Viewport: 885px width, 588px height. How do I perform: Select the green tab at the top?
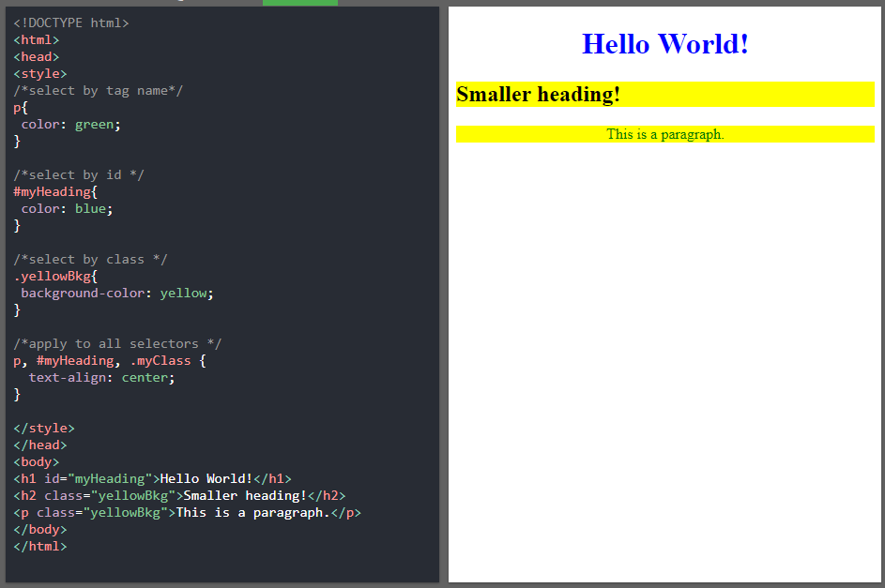[x=299, y=4]
